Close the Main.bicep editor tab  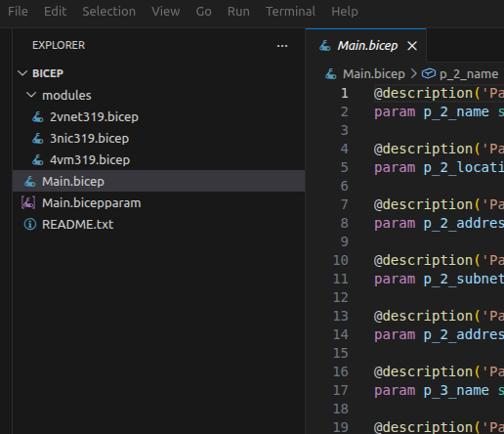coord(412,46)
